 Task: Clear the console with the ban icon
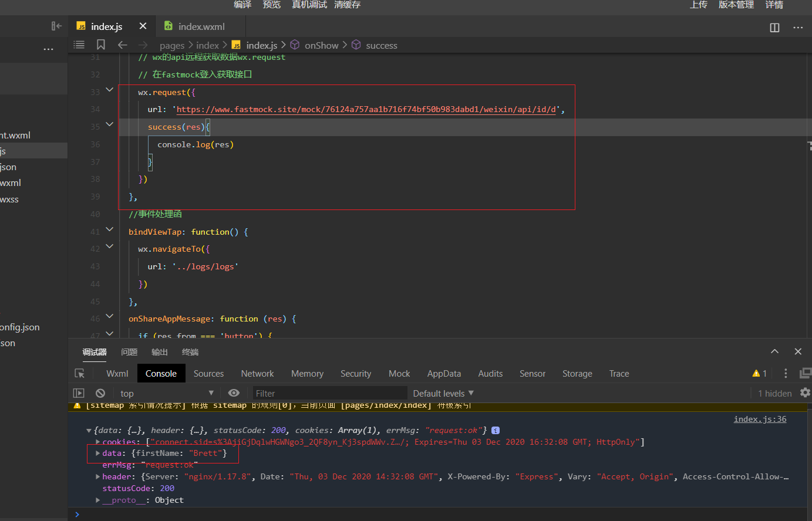(x=100, y=393)
